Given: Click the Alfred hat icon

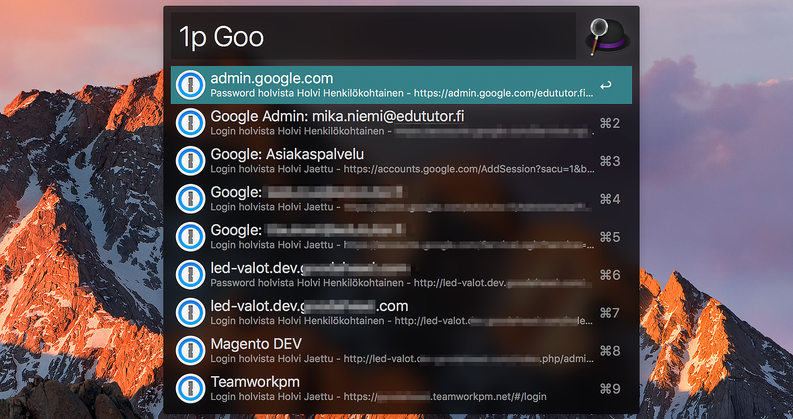Looking at the screenshot, I should [x=607, y=36].
